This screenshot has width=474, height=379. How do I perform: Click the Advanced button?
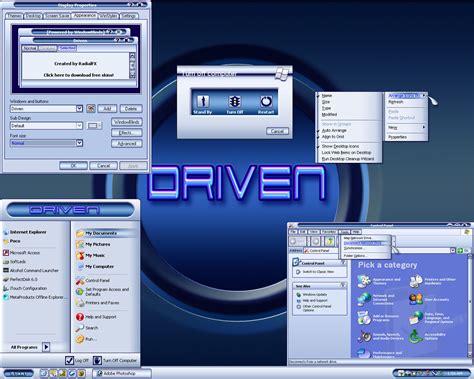[x=127, y=144]
